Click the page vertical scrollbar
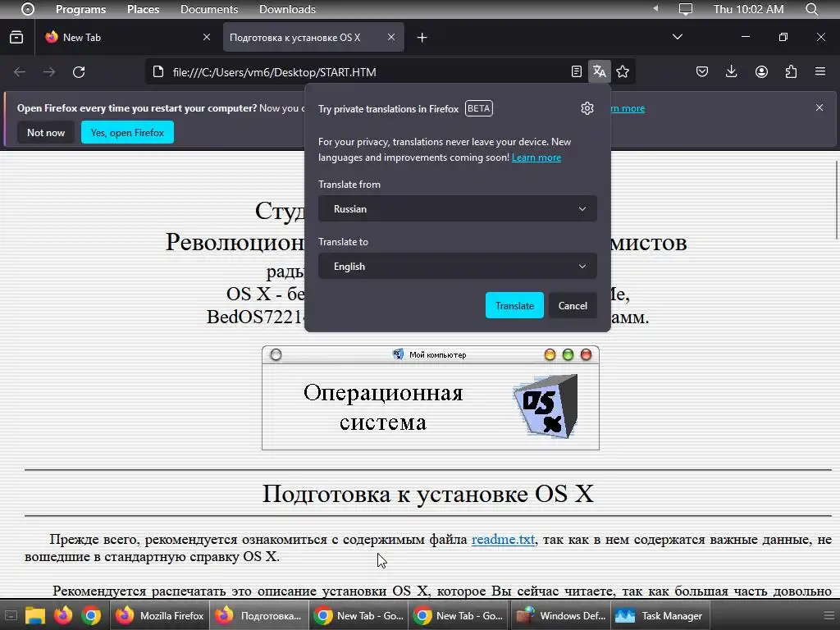The height and width of the screenshot is (630, 840). pos(836,200)
